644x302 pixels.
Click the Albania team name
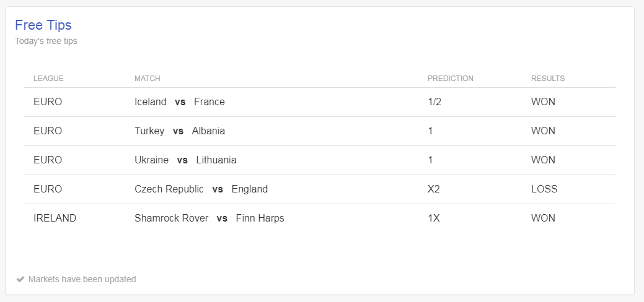pos(208,131)
